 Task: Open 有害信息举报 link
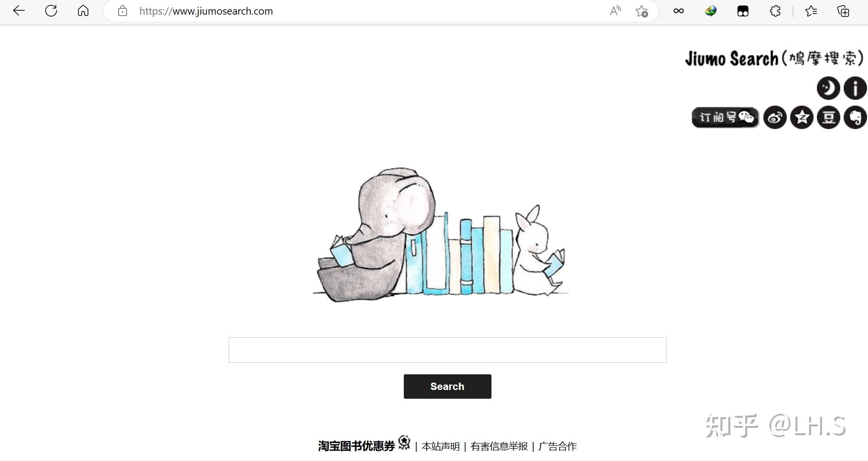[x=499, y=446]
